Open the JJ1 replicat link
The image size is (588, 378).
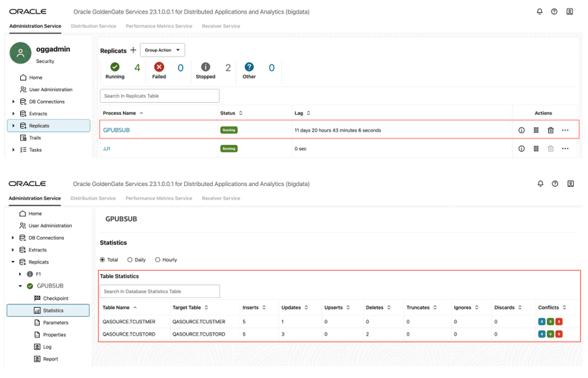click(107, 149)
